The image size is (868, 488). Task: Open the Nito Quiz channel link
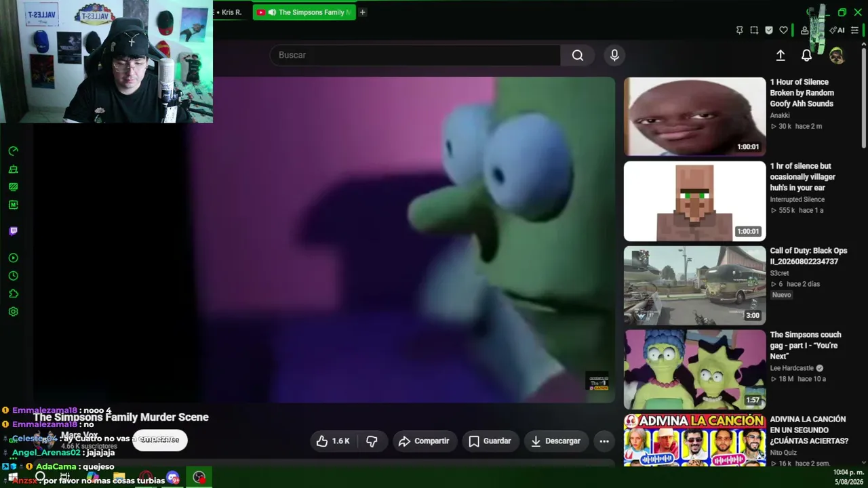pyautogui.click(x=785, y=453)
